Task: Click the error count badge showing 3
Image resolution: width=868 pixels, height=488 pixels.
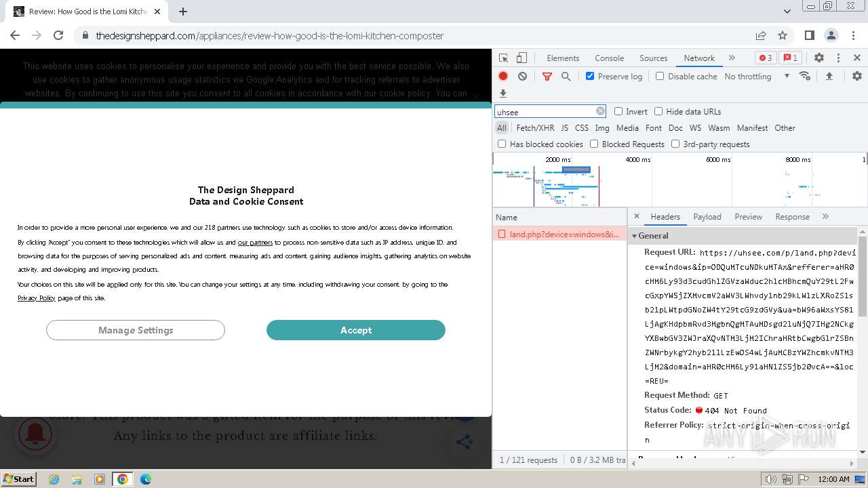Action: [766, 58]
